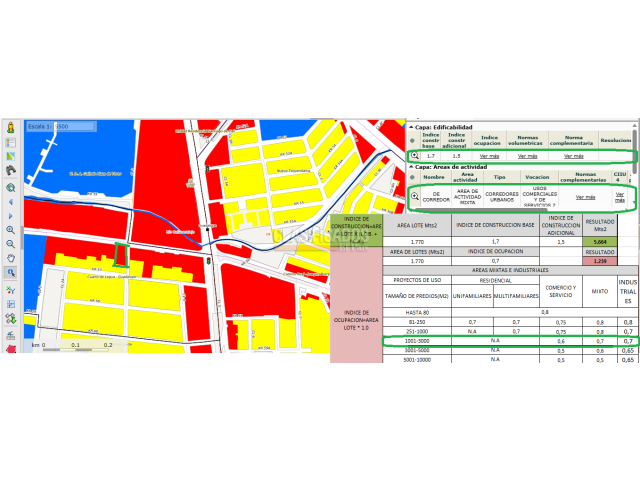Open the layer list panel icon
Image resolution: width=640 pixels, height=480 pixels.
tap(10, 143)
